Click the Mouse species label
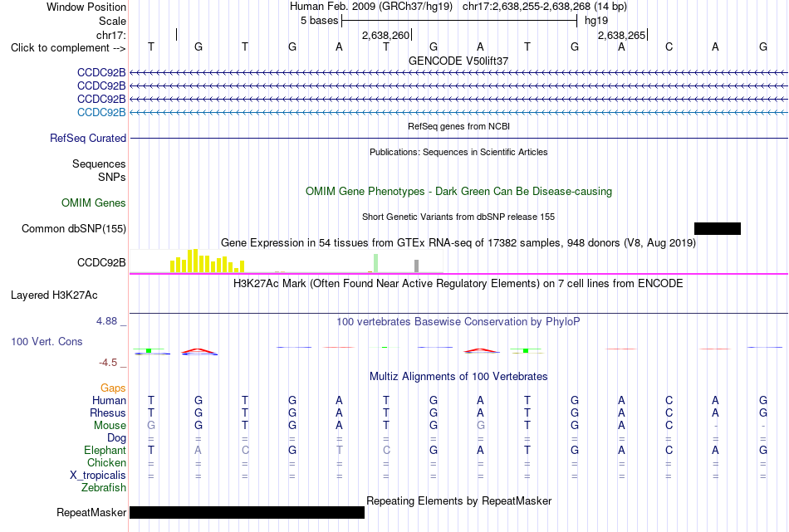Screen dimensions: 789x532 (x=110, y=426)
